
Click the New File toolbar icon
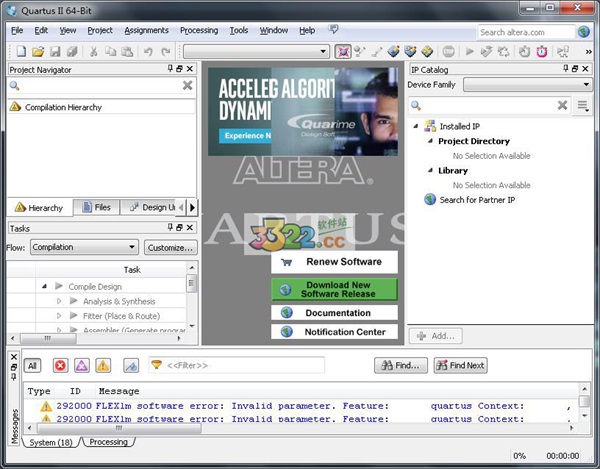point(21,51)
